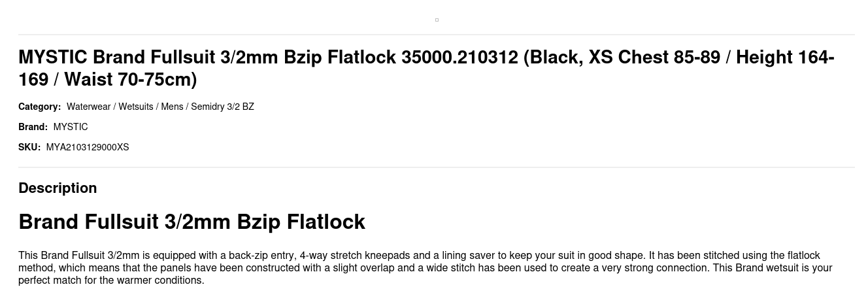Viewport: 868px width, 306px height.
Task: Click the SKU: label
Action: click(x=29, y=147)
